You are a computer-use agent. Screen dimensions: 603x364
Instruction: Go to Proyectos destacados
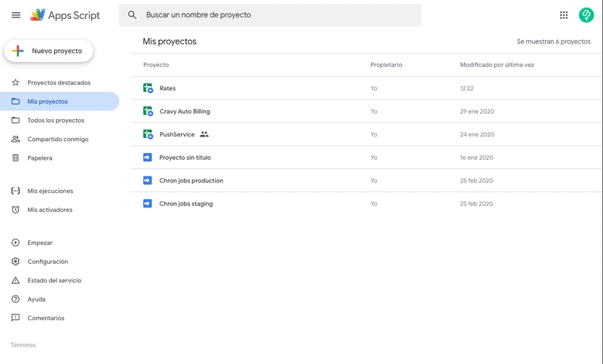[60, 82]
